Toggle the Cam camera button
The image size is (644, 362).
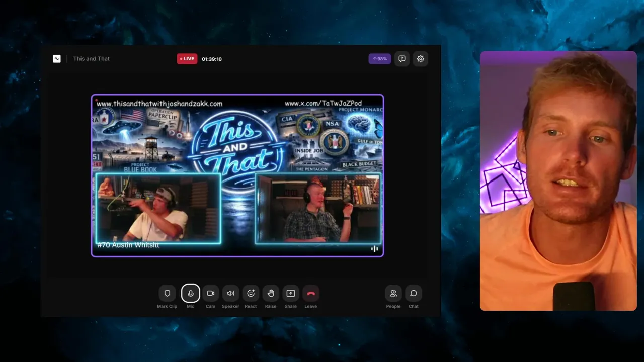pyautogui.click(x=210, y=293)
